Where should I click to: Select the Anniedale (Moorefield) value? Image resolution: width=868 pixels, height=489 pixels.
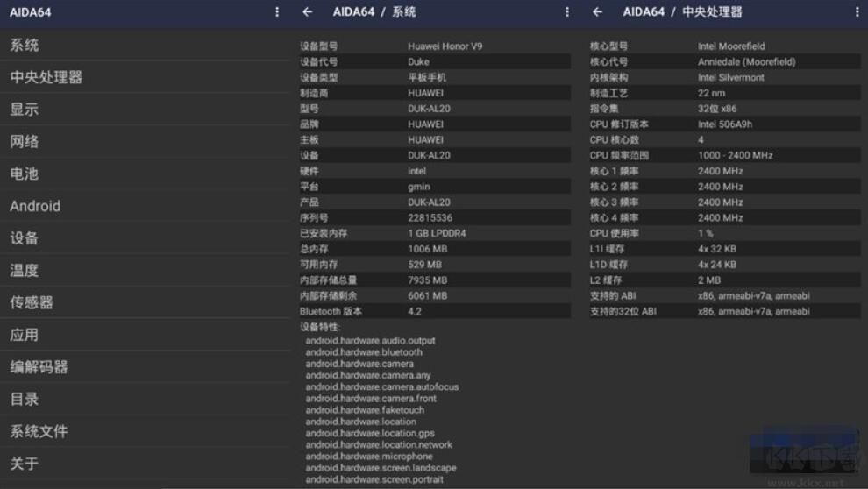tap(747, 61)
